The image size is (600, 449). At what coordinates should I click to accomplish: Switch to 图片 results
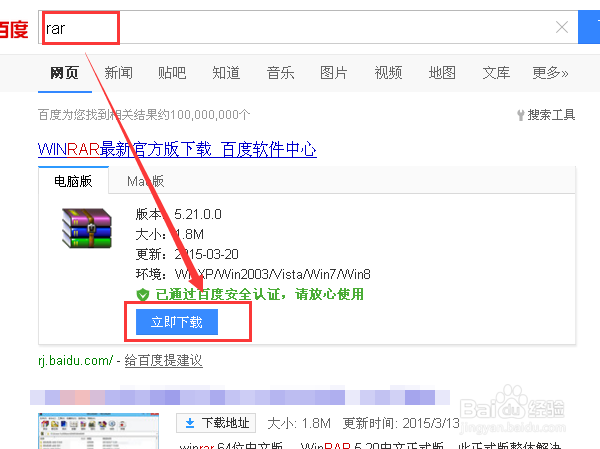point(334,73)
